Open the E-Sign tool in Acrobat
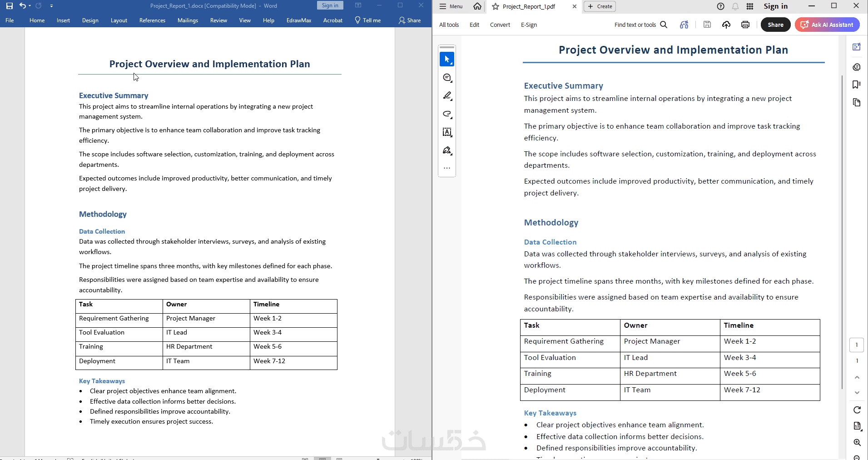This screenshot has width=868, height=460. [529, 25]
